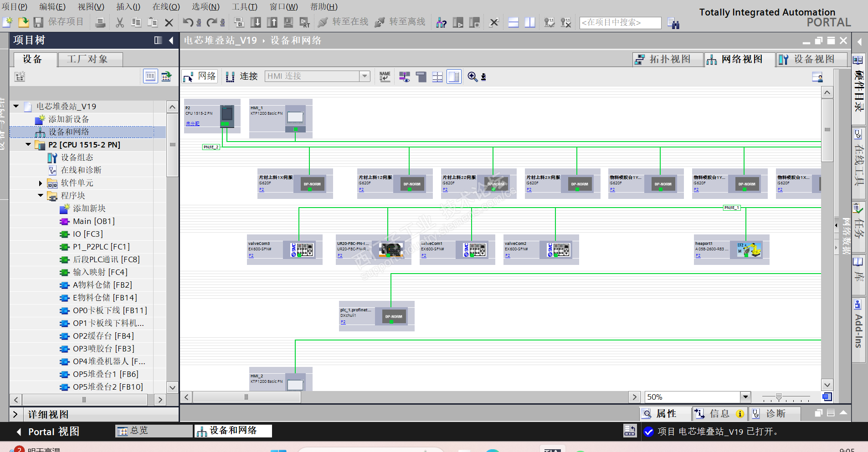Open the HMI 连接 connection type dropdown

[x=365, y=76]
